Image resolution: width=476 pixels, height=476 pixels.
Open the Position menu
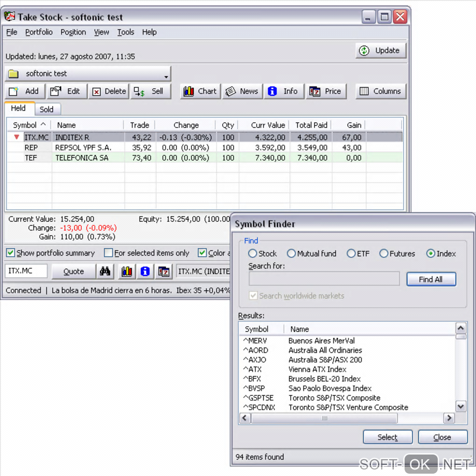[x=73, y=32]
